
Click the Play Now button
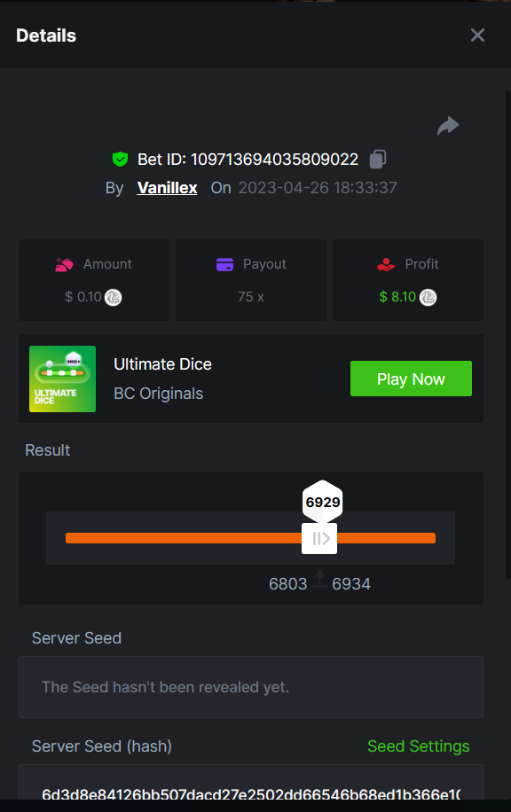411,379
